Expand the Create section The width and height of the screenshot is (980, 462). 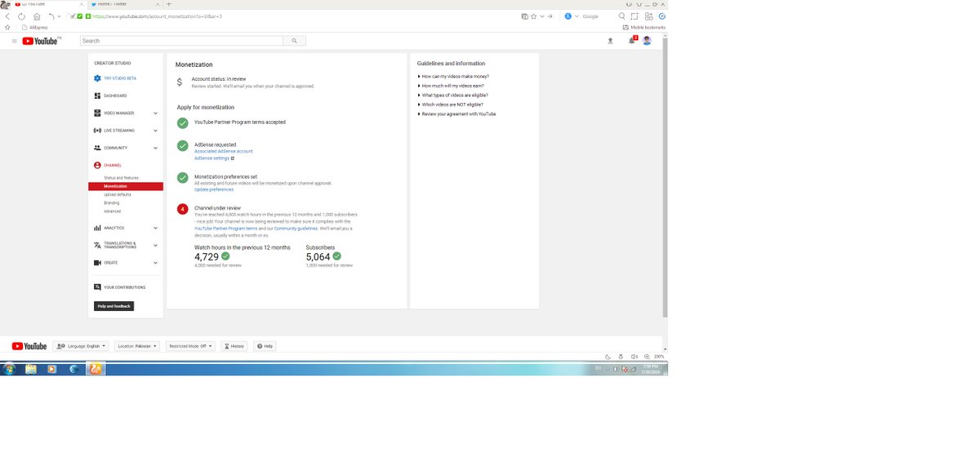click(x=155, y=263)
